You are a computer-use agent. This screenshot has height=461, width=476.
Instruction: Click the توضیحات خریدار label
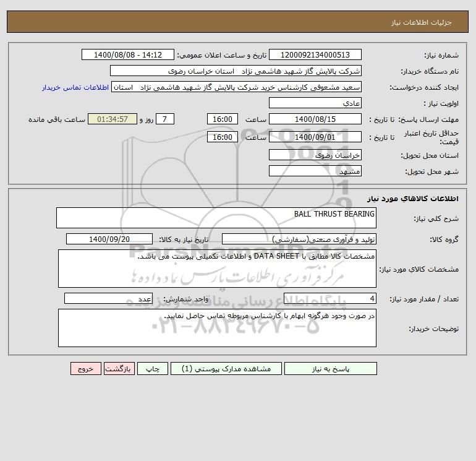[x=434, y=329]
